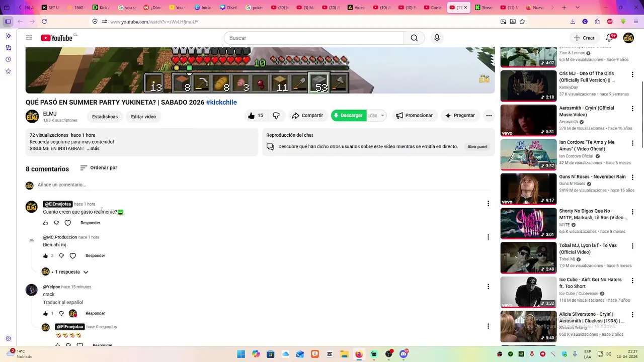
Task: Like the 'Bien ahí mj' comment
Action: (45, 256)
